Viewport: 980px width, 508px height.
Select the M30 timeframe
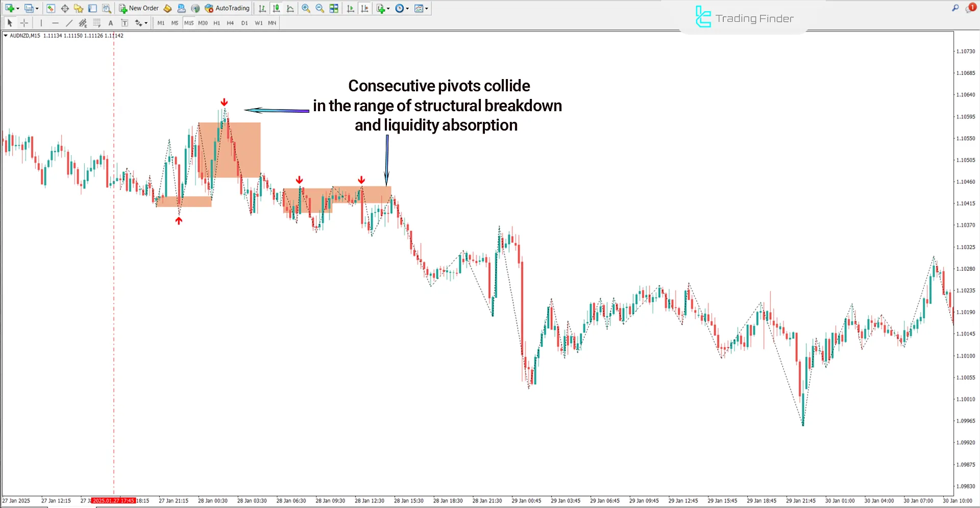[x=203, y=22]
